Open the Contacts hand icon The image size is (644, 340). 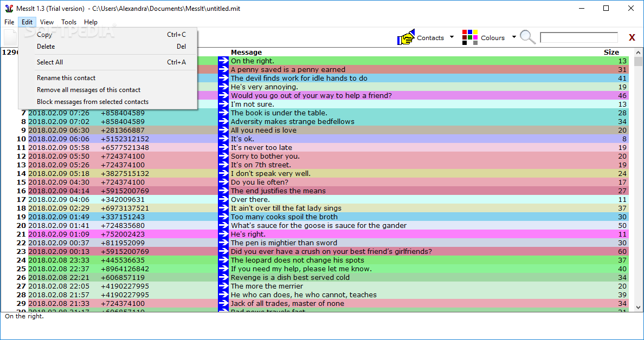(x=406, y=37)
